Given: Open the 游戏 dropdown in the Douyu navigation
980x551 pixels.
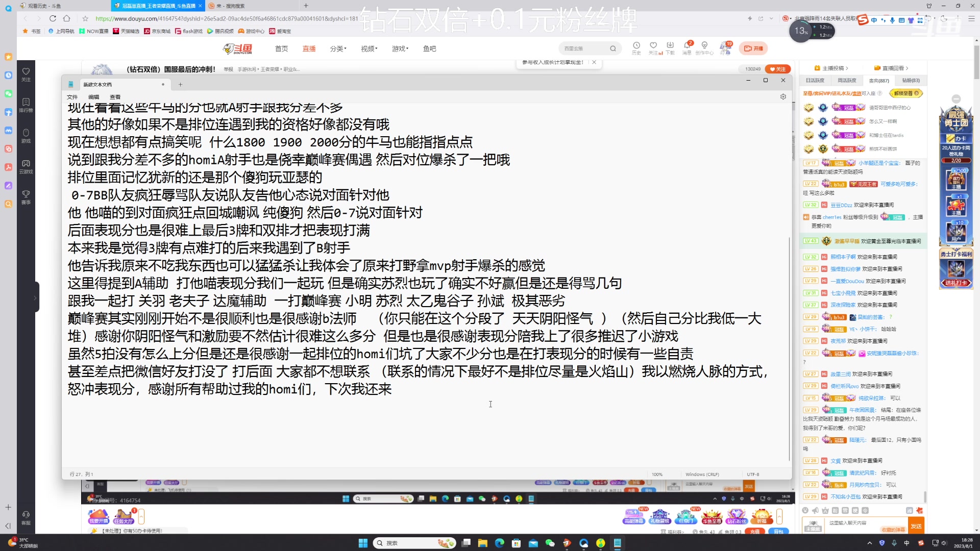Looking at the screenshot, I should click(400, 48).
